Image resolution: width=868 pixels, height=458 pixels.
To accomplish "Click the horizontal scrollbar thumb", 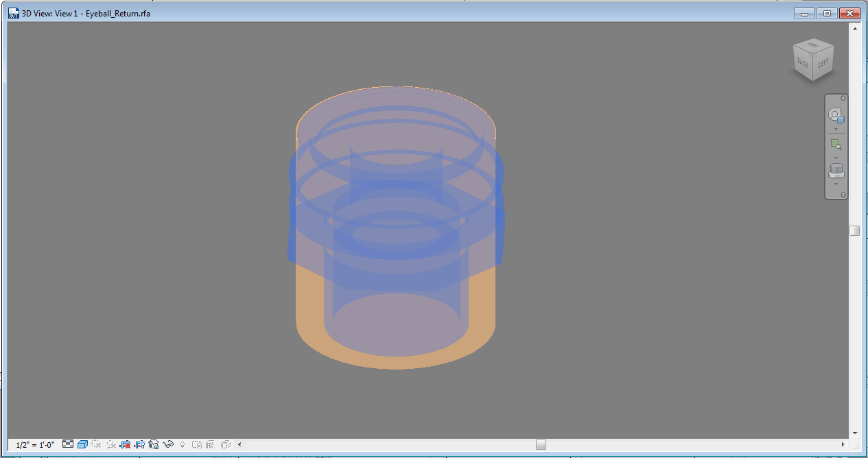I will [541, 444].
